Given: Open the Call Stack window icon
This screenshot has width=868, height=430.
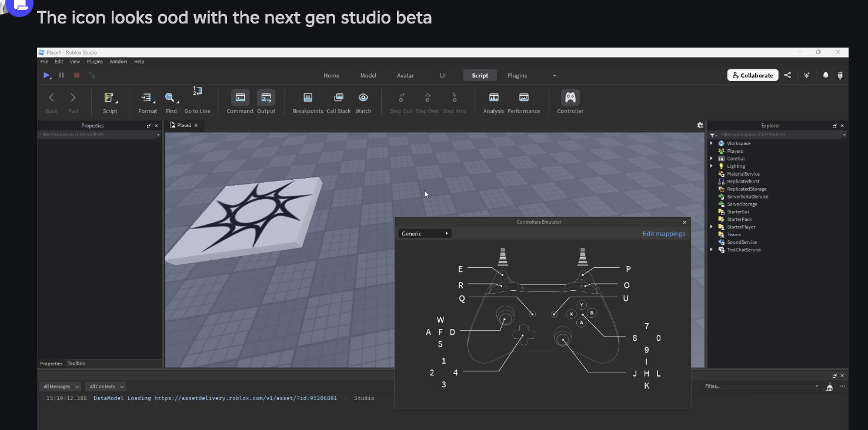Looking at the screenshot, I should [338, 98].
